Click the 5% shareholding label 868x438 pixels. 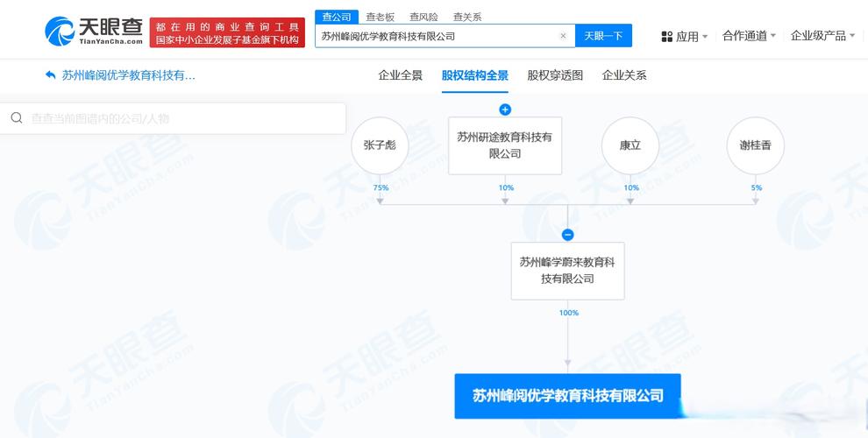(756, 187)
